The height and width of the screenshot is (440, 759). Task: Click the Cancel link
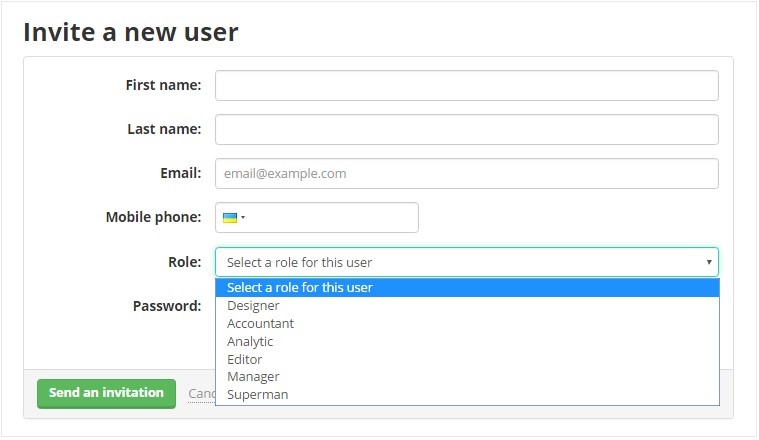click(x=201, y=393)
